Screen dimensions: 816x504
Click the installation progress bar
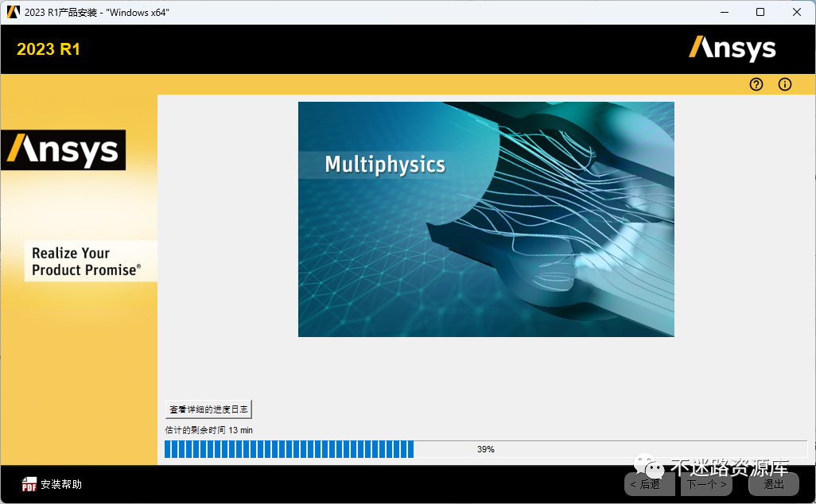tap(485, 449)
